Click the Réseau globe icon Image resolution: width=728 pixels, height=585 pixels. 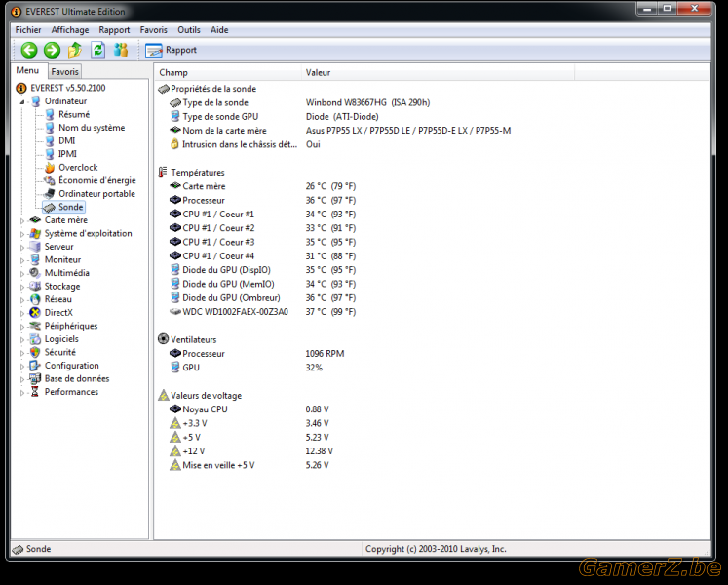pos(35,299)
